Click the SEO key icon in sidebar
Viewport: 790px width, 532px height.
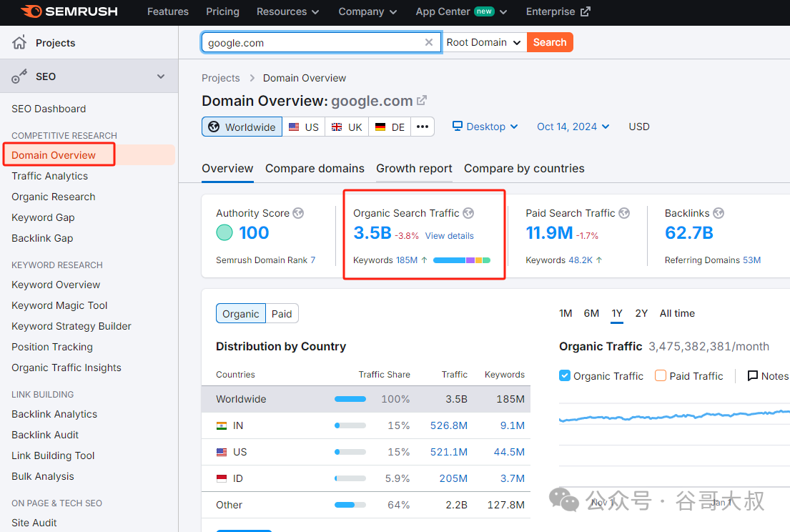pyautogui.click(x=19, y=77)
